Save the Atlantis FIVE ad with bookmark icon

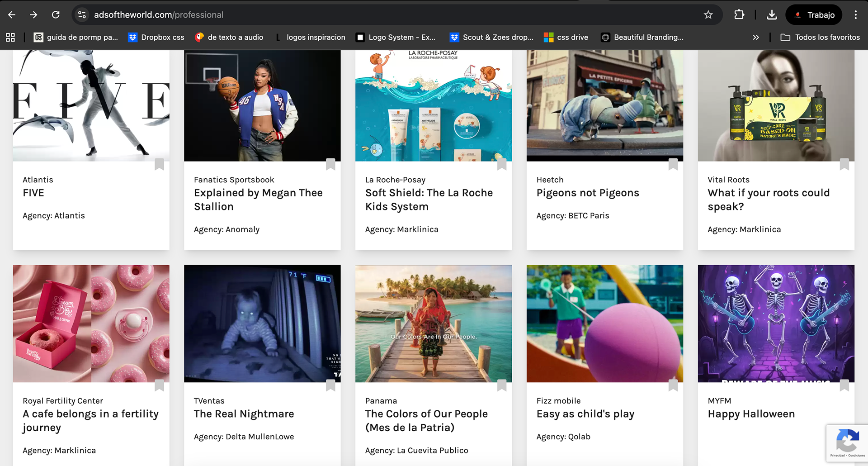coord(159,164)
